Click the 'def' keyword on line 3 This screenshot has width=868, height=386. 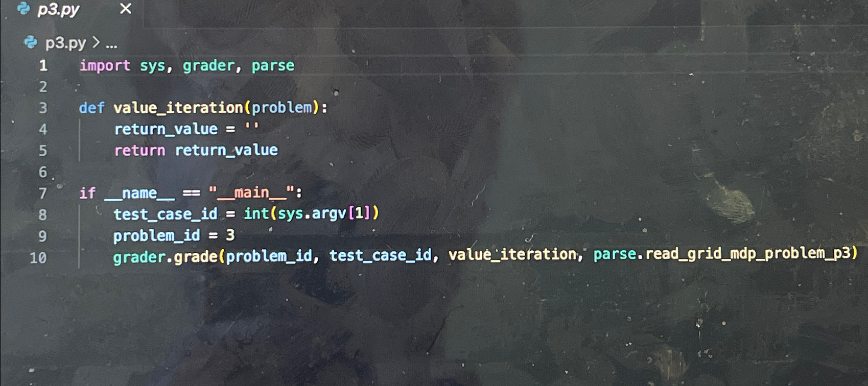92,108
